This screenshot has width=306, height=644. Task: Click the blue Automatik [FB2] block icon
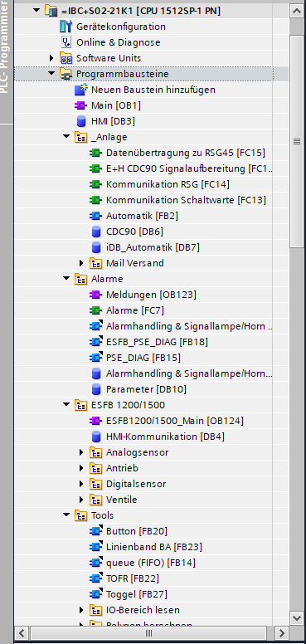click(x=96, y=216)
